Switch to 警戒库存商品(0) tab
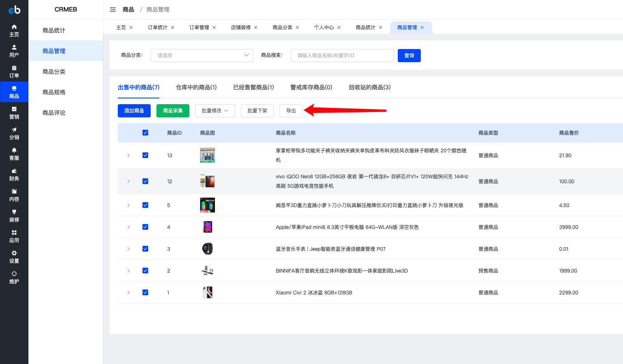The height and width of the screenshot is (364, 623). [x=311, y=87]
